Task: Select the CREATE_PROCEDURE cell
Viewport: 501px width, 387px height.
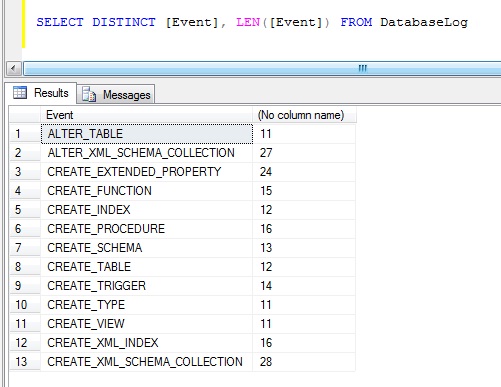Action: [x=147, y=229]
